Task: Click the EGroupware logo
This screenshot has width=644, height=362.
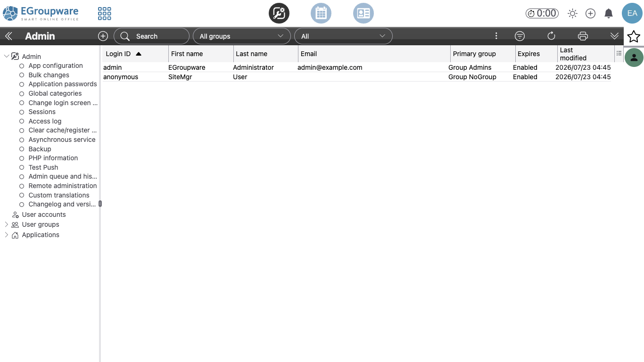Action: 41,13
